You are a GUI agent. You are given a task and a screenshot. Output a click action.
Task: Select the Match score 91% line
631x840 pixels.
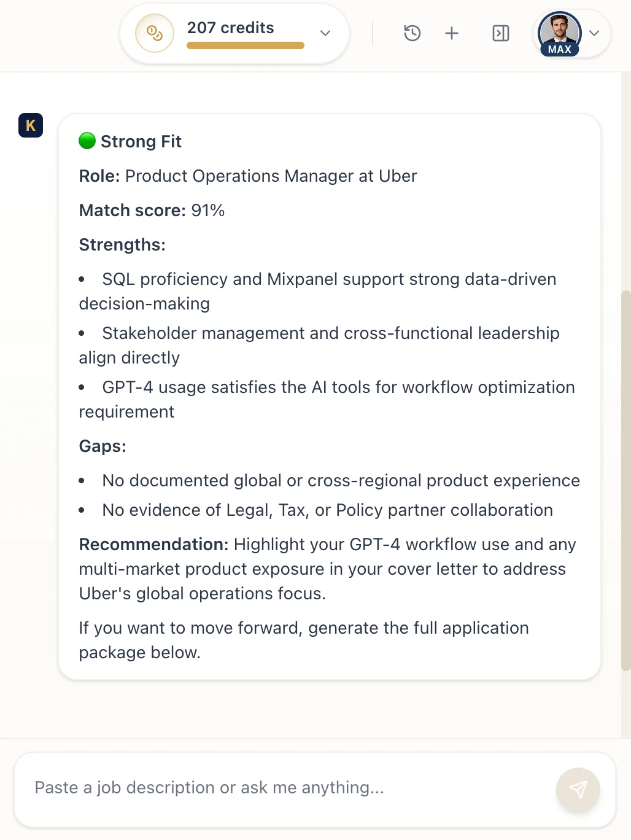(x=152, y=210)
